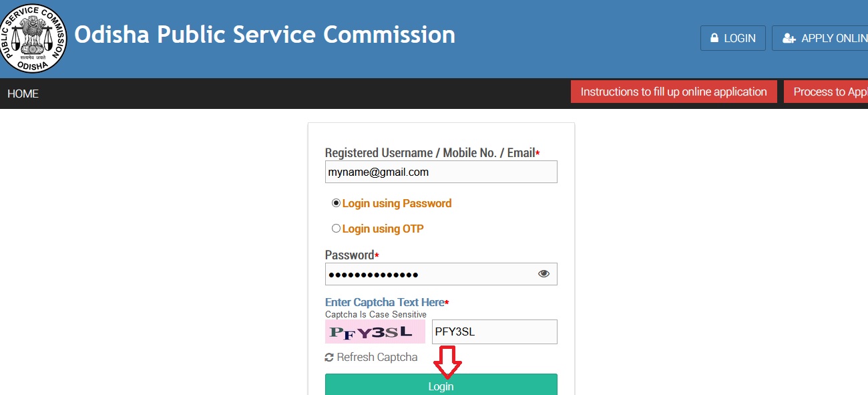Click the LOGIN button in header
868x395 pixels.
[733, 38]
